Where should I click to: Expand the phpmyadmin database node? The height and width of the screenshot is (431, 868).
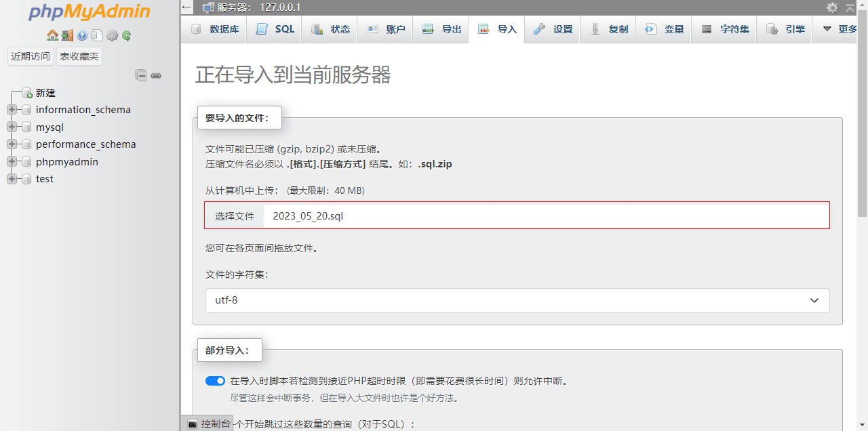coord(12,162)
